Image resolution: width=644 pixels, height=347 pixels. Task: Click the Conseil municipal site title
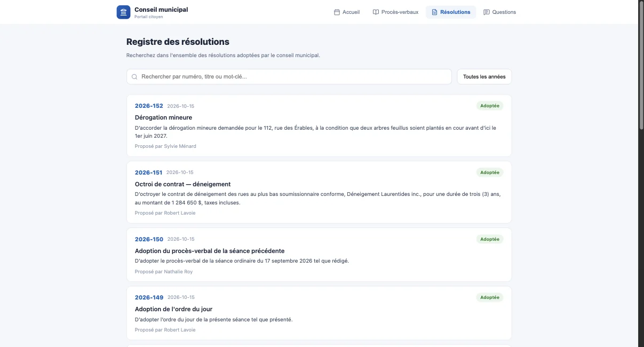161,10
